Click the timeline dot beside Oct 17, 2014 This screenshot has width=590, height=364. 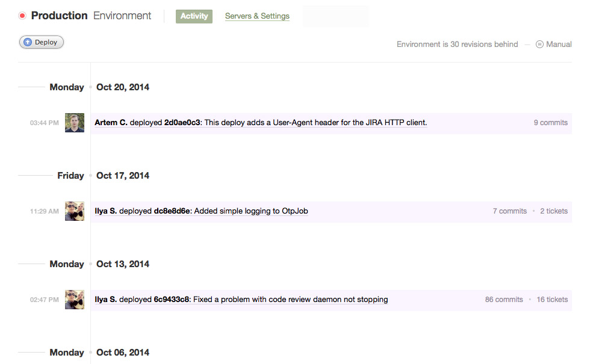tap(91, 176)
